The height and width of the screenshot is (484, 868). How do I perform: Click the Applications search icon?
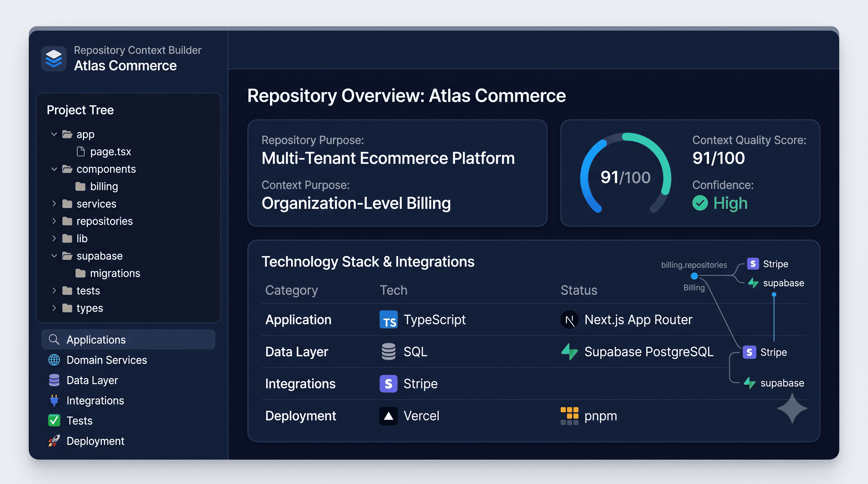click(54, 339)
